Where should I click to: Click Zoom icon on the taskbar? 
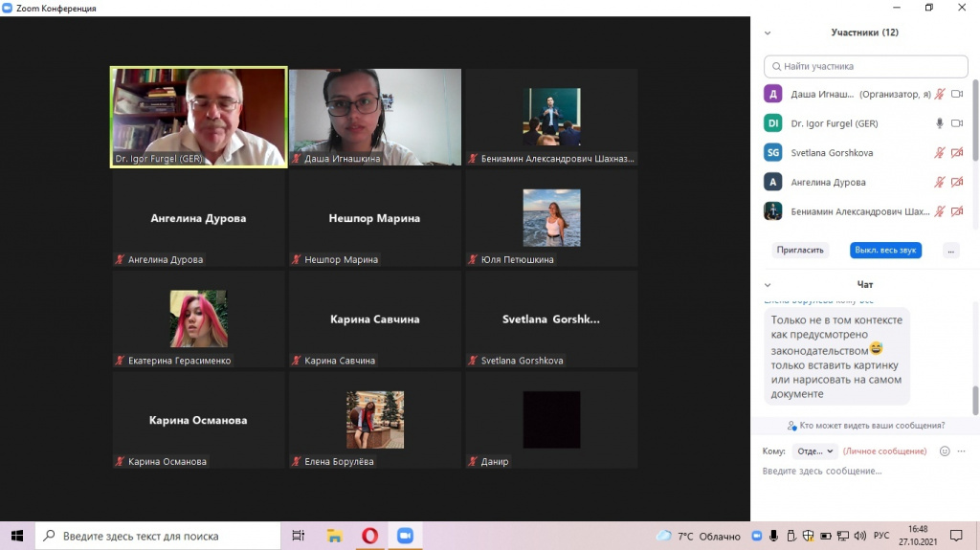(x=405, y=536)
